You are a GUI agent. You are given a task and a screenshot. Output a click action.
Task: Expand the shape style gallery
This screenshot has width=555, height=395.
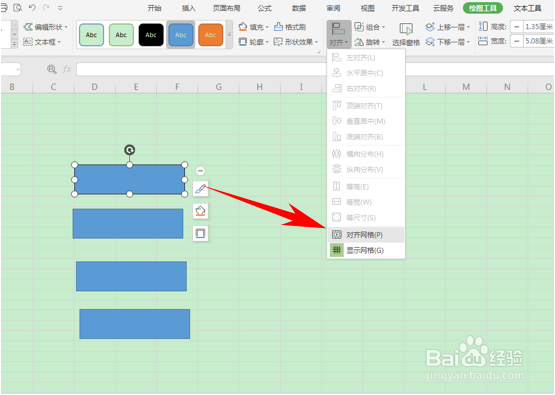click(229, 35)
